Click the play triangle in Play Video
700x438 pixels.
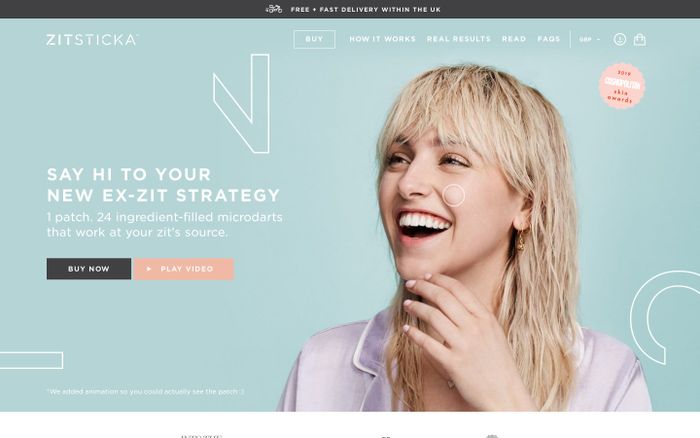(x=149, y=269)
